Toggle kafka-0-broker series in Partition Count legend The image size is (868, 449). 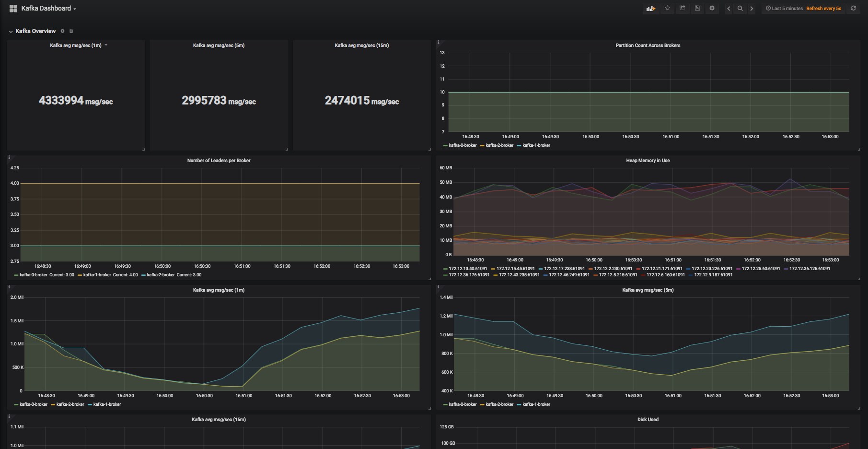[x=463, y=145]
